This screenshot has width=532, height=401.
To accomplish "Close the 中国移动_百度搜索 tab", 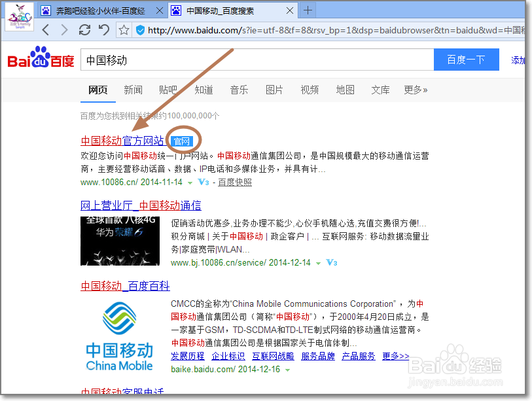I will click(x=290, y=11).
